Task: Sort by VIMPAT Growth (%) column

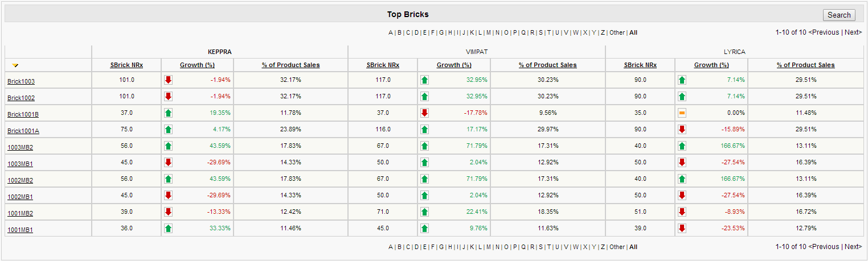Action: pyautogui.click(x=454, y=65)
